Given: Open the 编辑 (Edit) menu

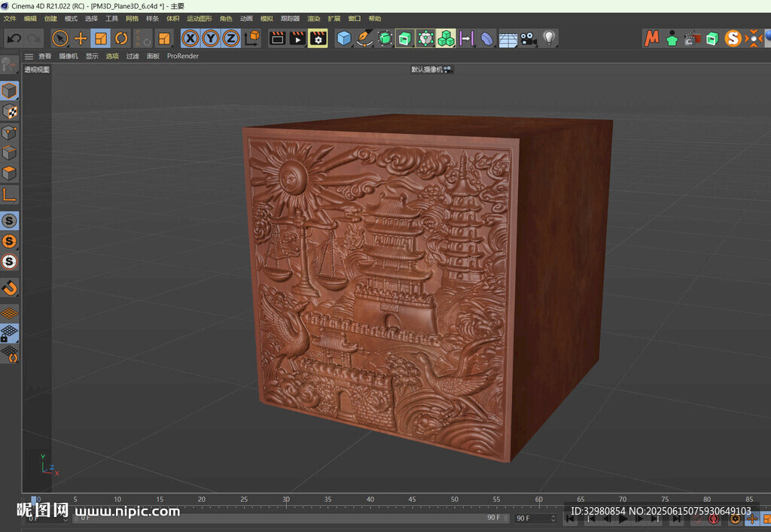Looking at the screenshot, I should point(30,19).
